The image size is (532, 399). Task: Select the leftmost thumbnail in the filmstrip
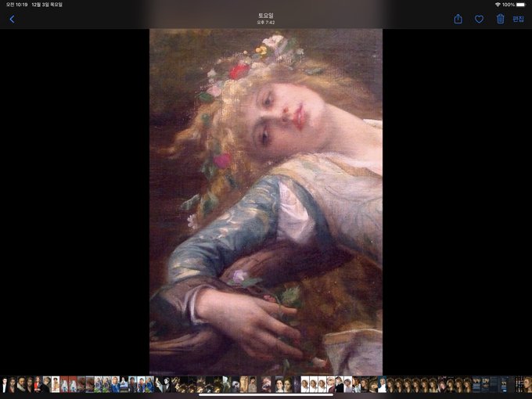pos(4,385)
